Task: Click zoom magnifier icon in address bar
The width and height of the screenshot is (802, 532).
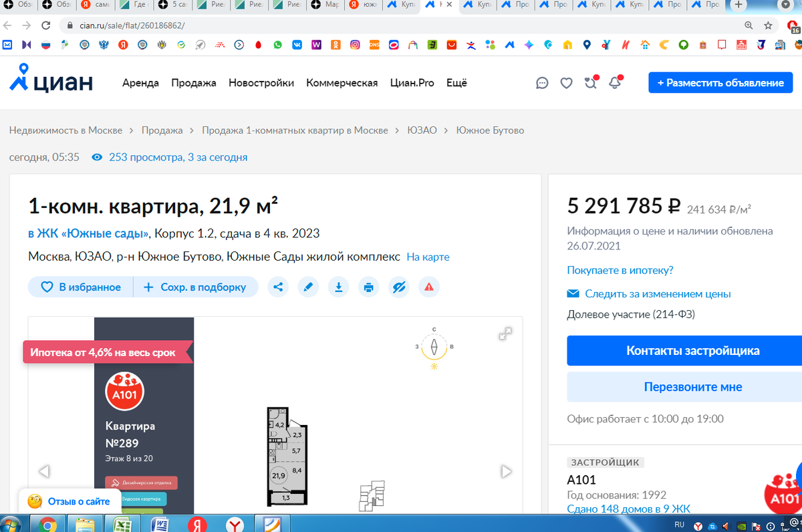Action: coord(749,25)
